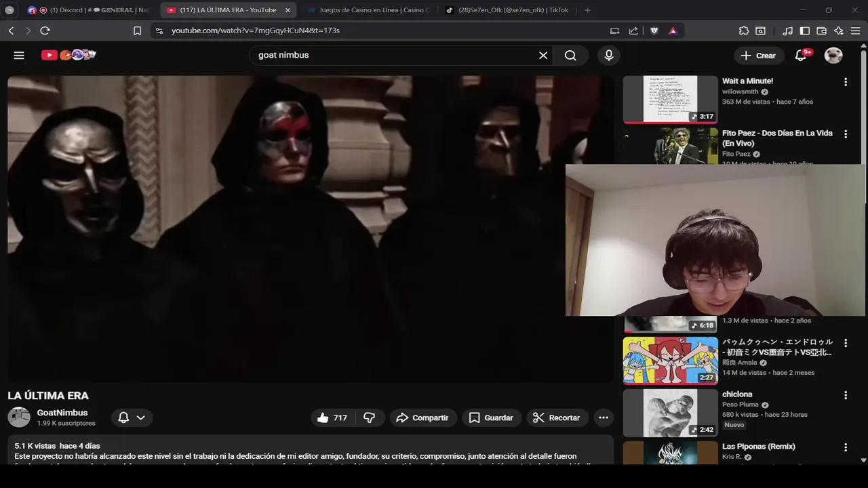
Task: Open Fito Paez Dos Días En La Vida
Action: click(x=777, y=138)
